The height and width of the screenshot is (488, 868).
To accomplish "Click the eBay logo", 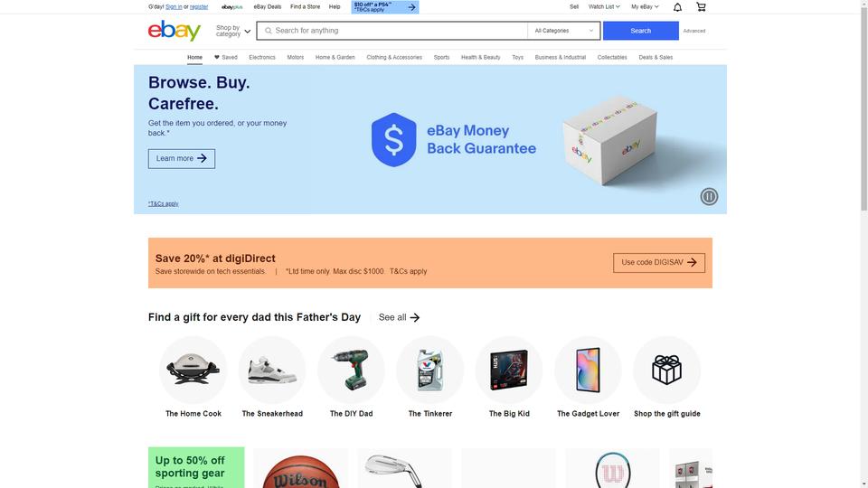I will [175, 31].
